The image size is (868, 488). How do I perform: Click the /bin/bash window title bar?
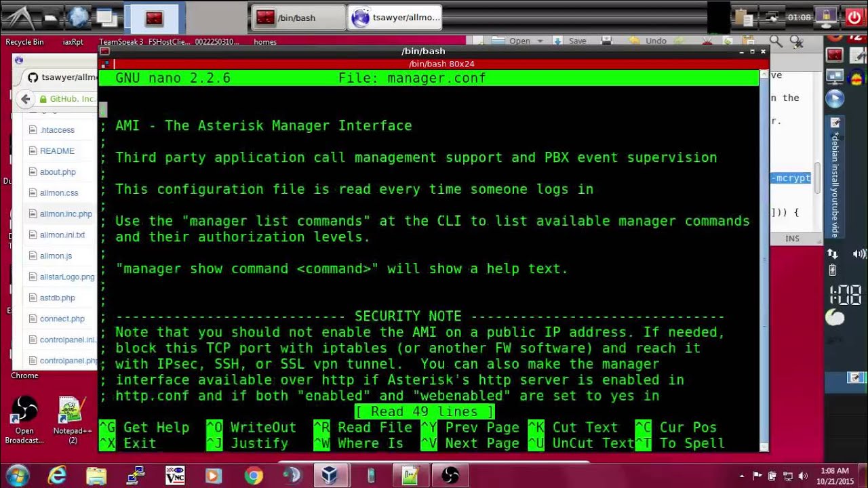pyautogui.click(x=423, y=51)
